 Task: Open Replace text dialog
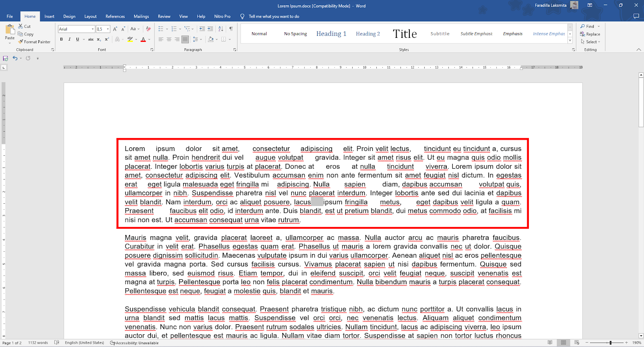(590, 34)
